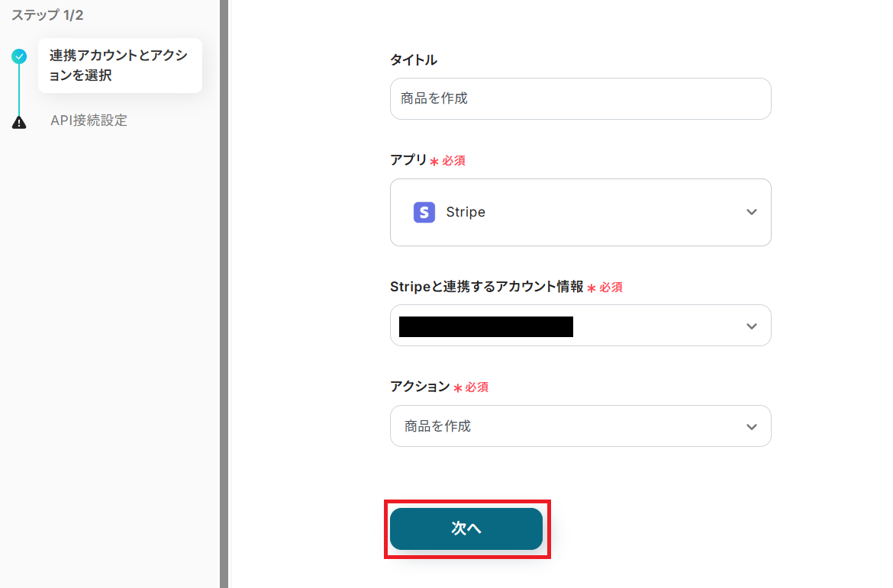The image size is (893, 588).
Task: Open the Stripe app selection dropdown
Action: (x=580, y=212)
